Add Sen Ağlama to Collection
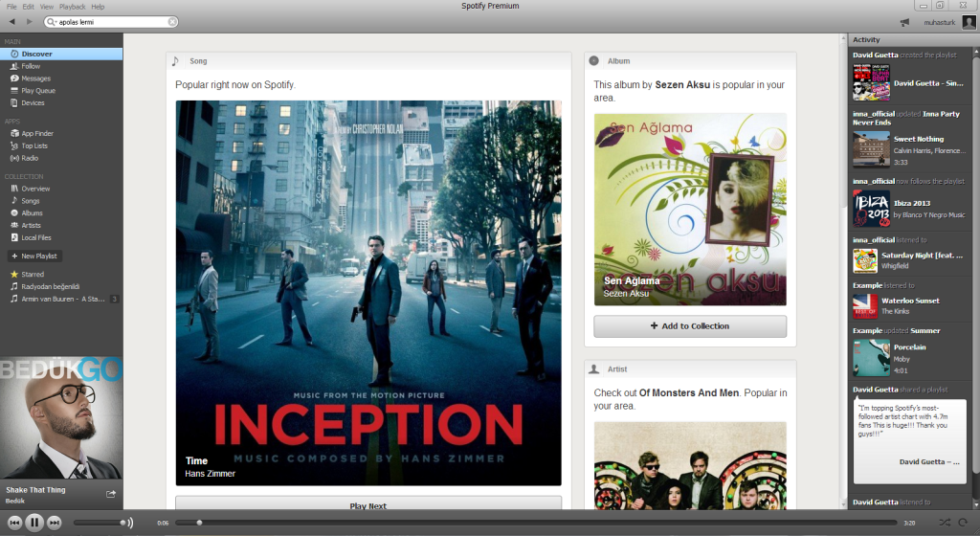 690,326
